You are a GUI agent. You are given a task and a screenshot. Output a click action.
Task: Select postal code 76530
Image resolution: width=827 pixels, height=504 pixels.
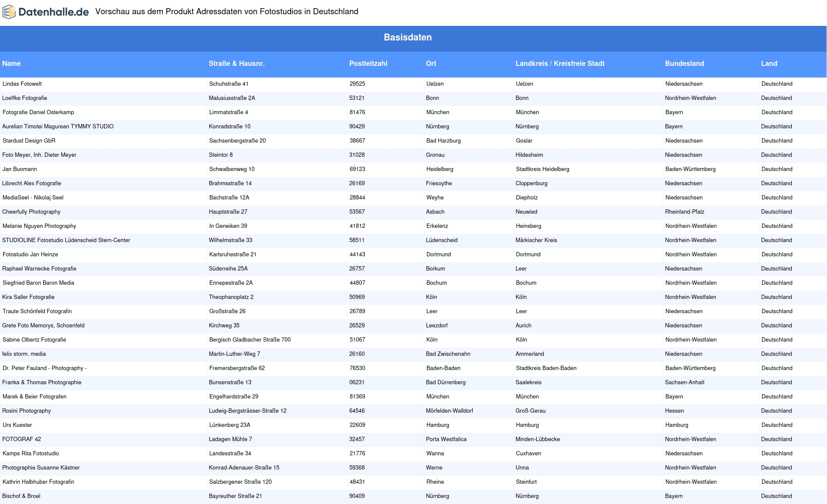click(358, 368)
